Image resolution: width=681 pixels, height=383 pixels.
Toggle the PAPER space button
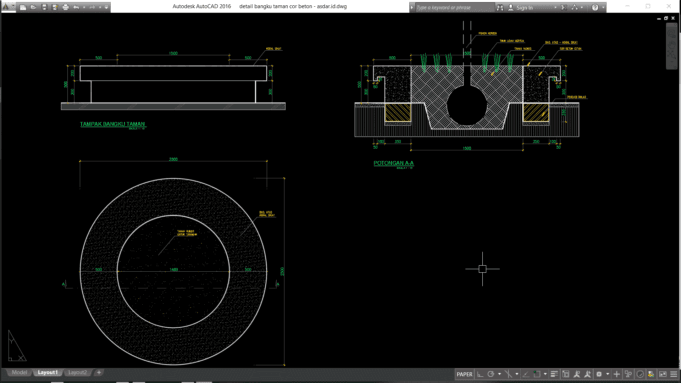coord(464,374)
